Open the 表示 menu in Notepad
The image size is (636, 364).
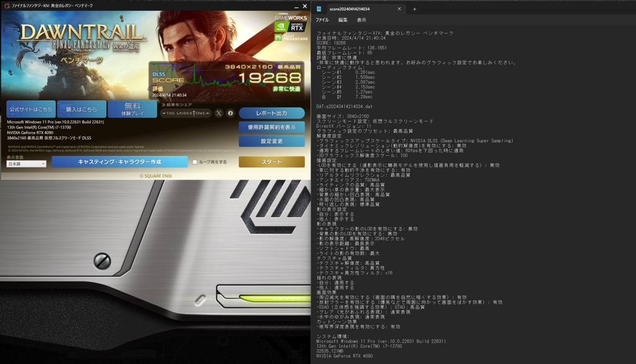point(361,20)
